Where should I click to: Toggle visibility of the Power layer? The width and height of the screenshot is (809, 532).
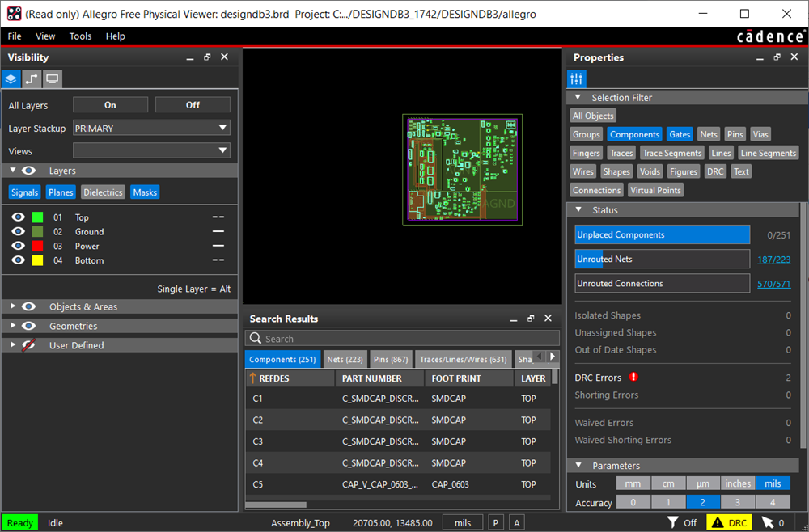pos(18,247)
